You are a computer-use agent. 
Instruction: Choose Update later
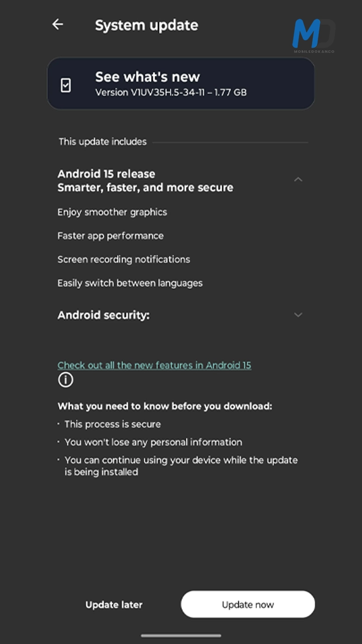tap(114, 605)
